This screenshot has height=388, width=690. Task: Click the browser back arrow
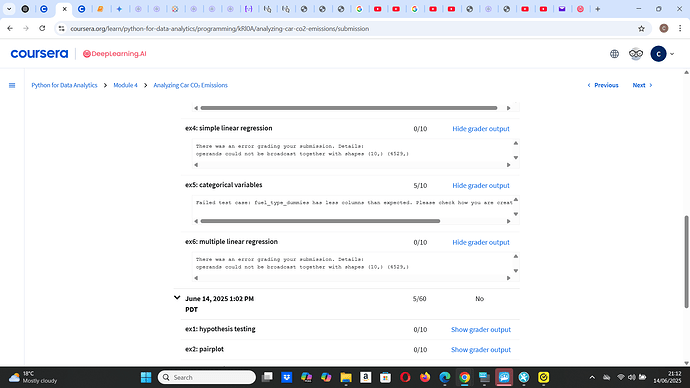[x=10, y=28]
